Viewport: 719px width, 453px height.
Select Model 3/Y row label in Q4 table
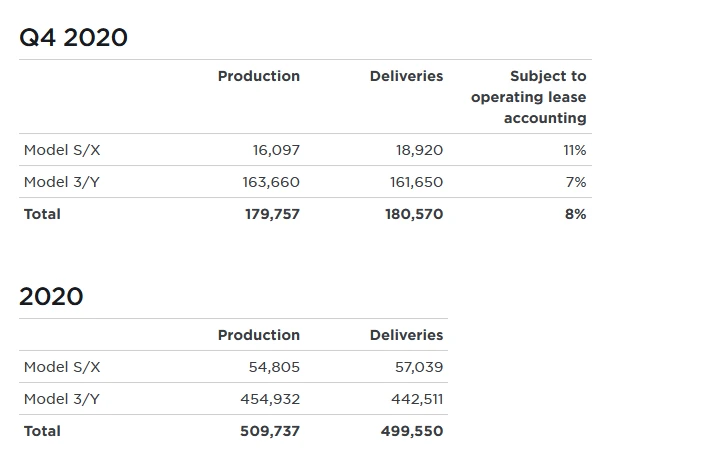(62, 182)
